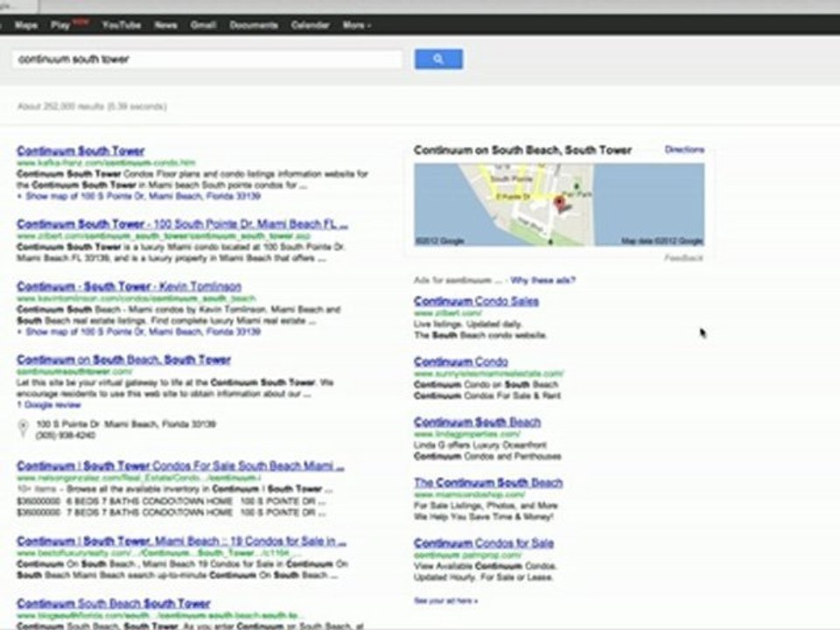Open the Continuum Condo Sales ad

(476, 300)
